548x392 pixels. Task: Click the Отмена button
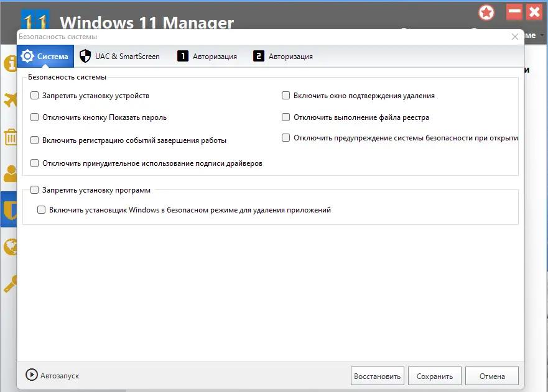492,376
